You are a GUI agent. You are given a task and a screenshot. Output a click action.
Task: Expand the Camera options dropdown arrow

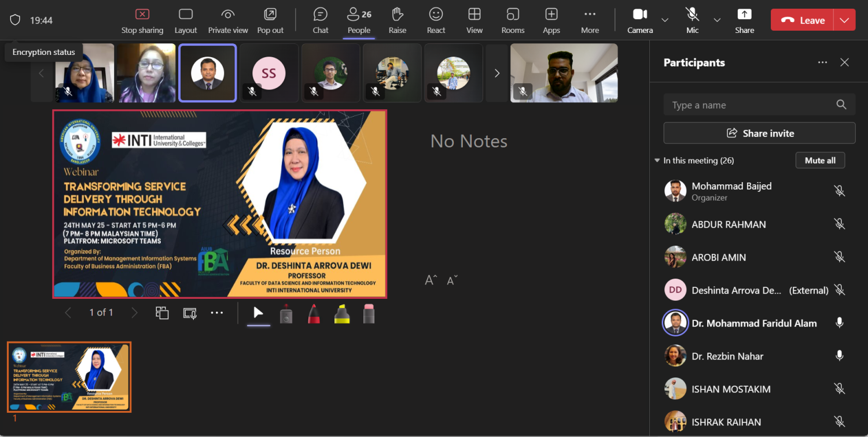(x=665, y=20)
